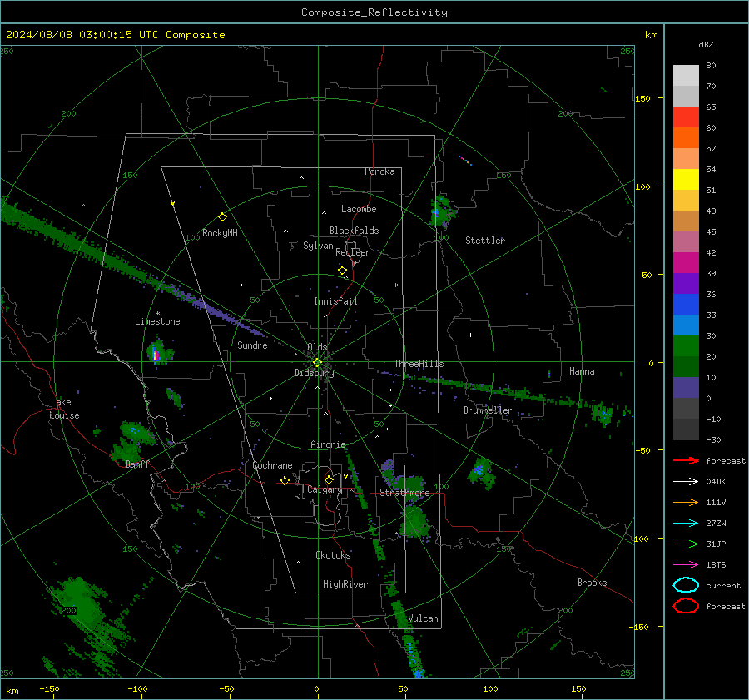Select the yellow 54 dBZ color swatch
The height and width of the screenshot is (700, 749).
point(686,180)
